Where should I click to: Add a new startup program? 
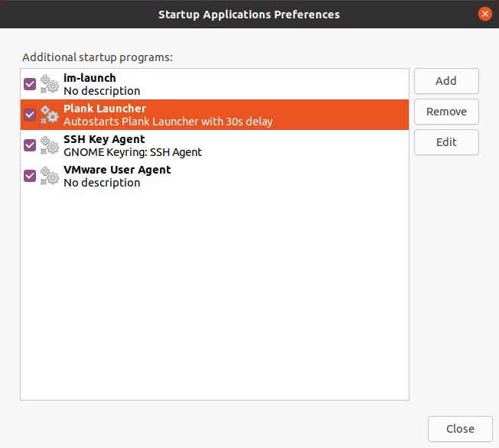pos(446,81)
